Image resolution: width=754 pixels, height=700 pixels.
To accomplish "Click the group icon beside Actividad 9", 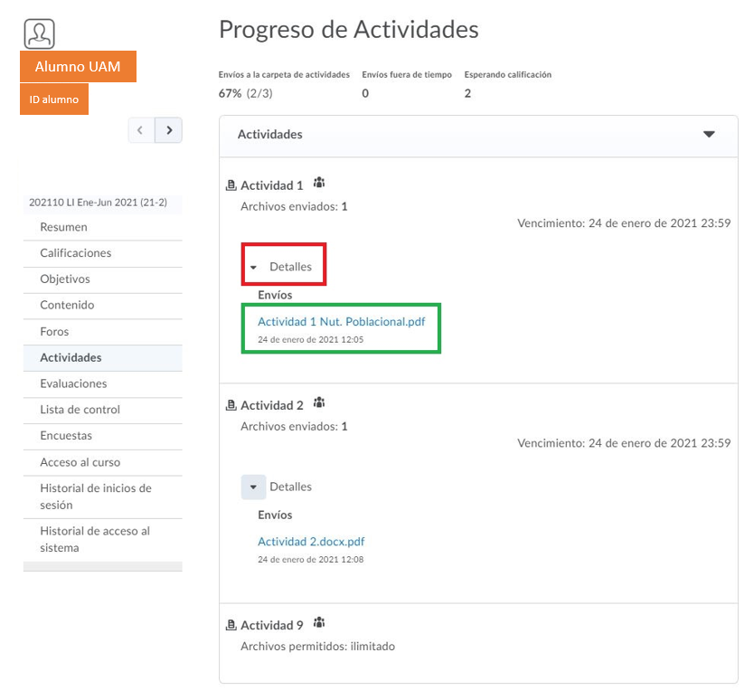I will 318,623.
